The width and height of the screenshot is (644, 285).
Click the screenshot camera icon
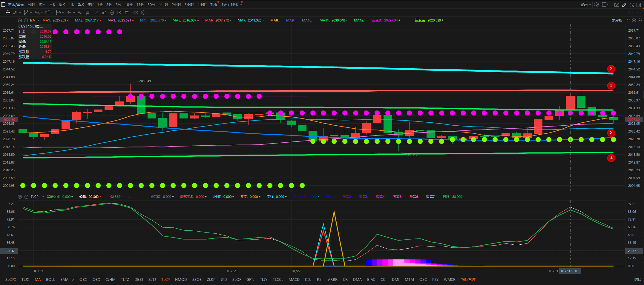[617, 4]
